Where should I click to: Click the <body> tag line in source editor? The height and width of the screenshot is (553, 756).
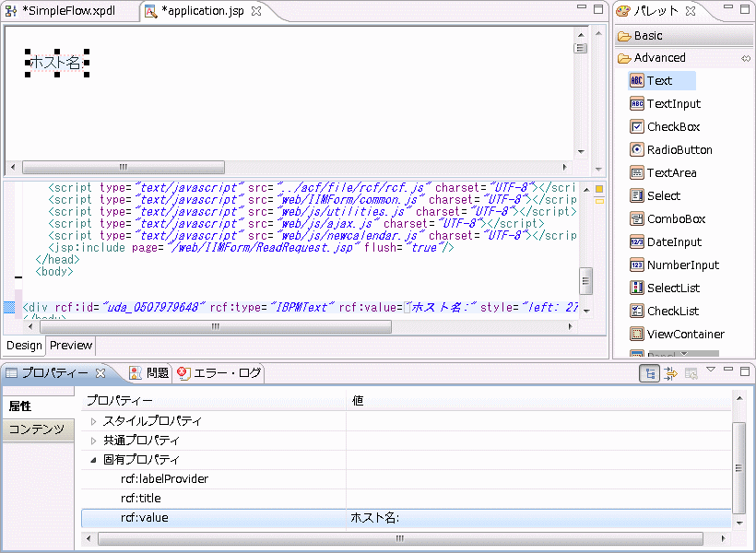[54, 272]
